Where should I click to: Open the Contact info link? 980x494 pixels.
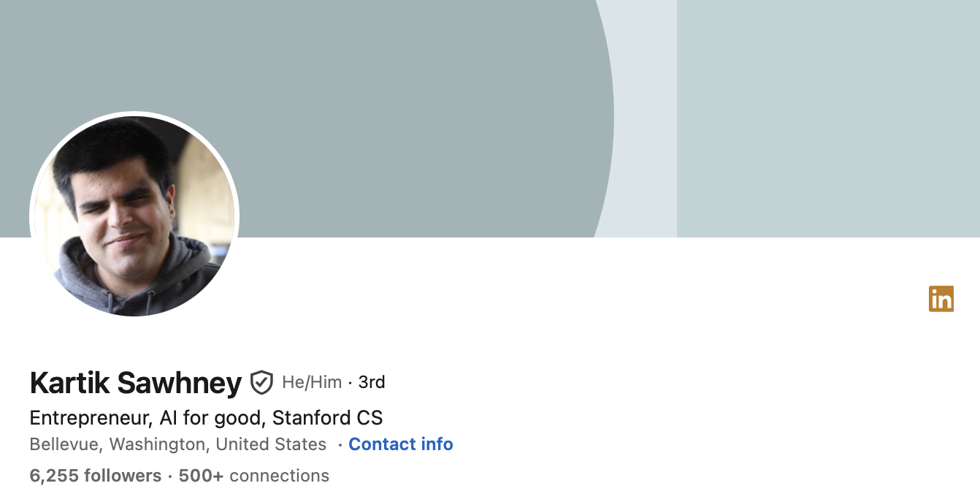coord(400,444)
